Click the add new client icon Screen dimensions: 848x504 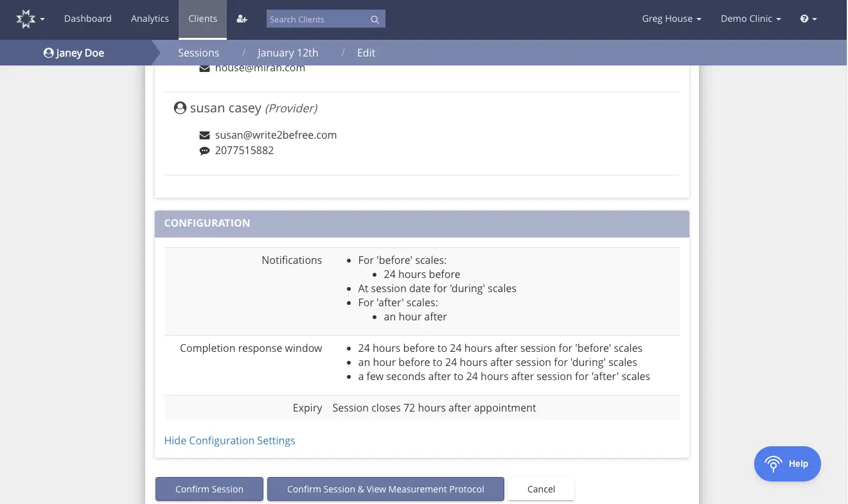point(242,19)
